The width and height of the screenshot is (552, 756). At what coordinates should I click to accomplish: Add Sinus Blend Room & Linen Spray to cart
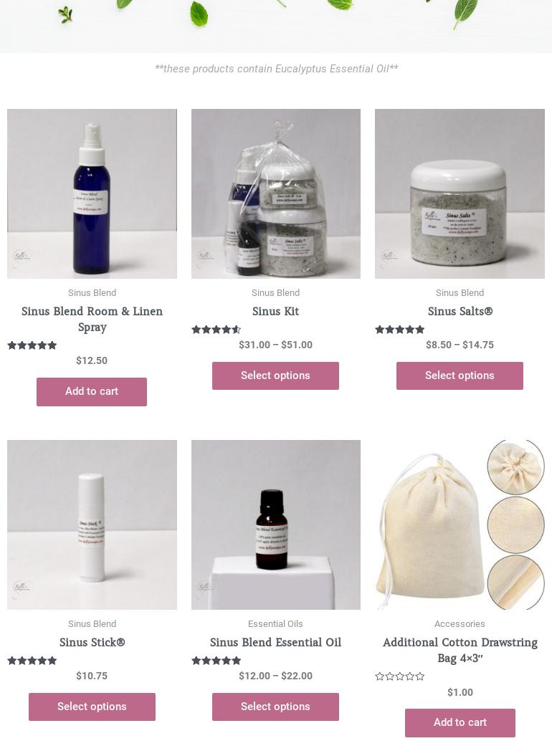[x=92, y=391]
